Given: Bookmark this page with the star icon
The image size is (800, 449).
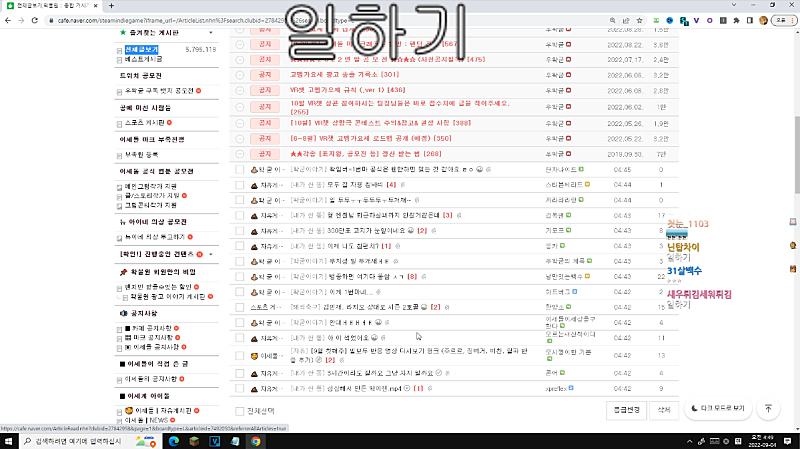Looking at the screenshot, I should pos(639,20).
